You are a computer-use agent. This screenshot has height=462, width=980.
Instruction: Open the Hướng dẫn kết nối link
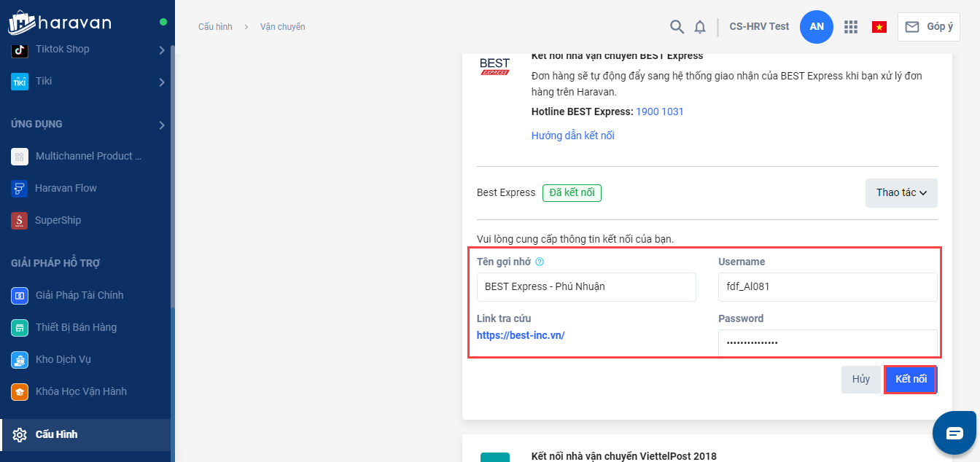(572, 136)
